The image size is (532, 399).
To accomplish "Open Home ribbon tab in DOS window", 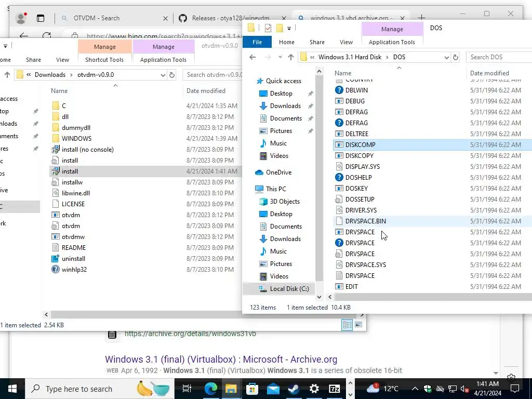I will coord(287,42).
